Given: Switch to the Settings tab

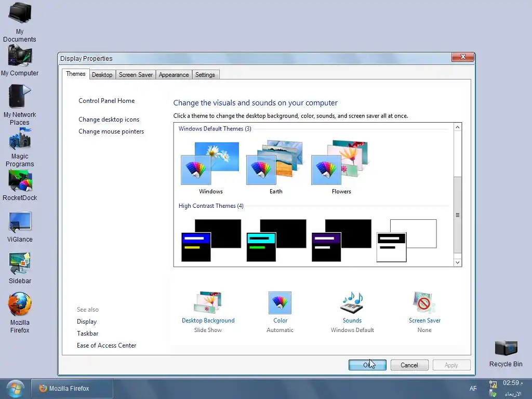Looking at the screenshot, I should coord(205,75).
